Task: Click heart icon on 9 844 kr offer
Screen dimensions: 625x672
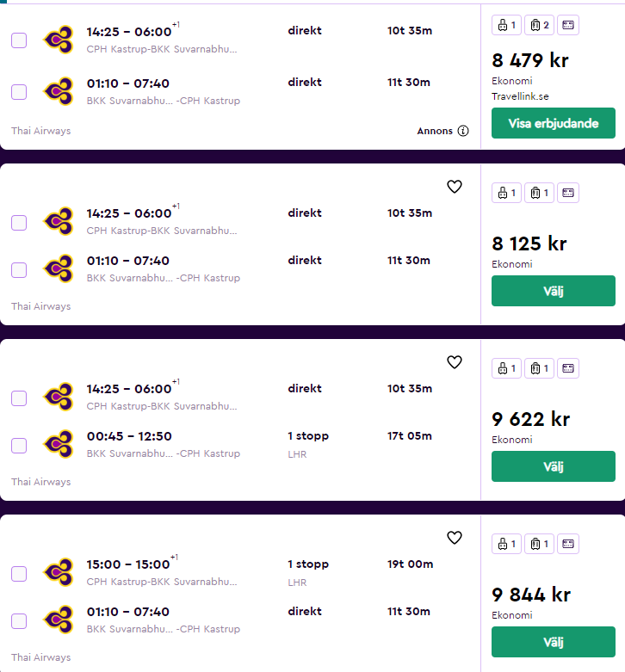Action: tap(455, 538)
